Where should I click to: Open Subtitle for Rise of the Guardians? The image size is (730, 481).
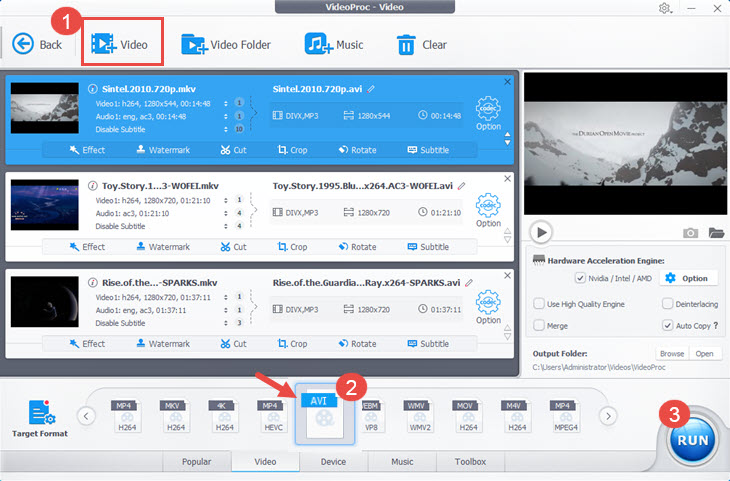point(428,344)
